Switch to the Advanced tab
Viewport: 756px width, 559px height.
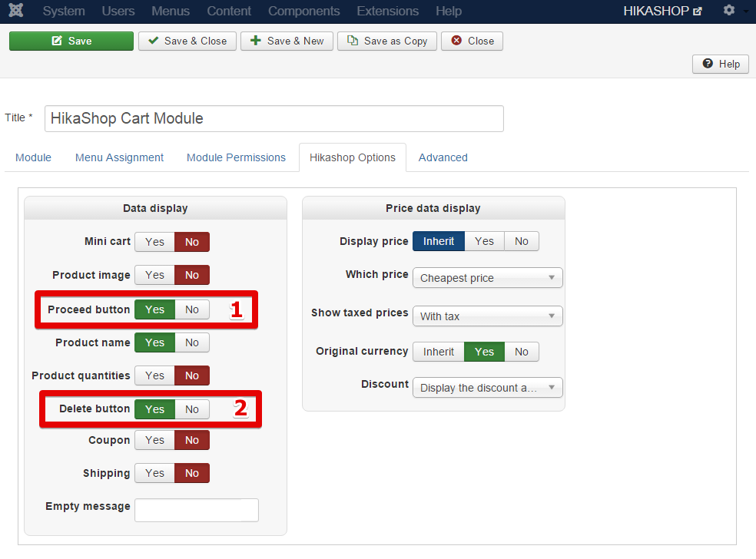click(x=443, y=157)
